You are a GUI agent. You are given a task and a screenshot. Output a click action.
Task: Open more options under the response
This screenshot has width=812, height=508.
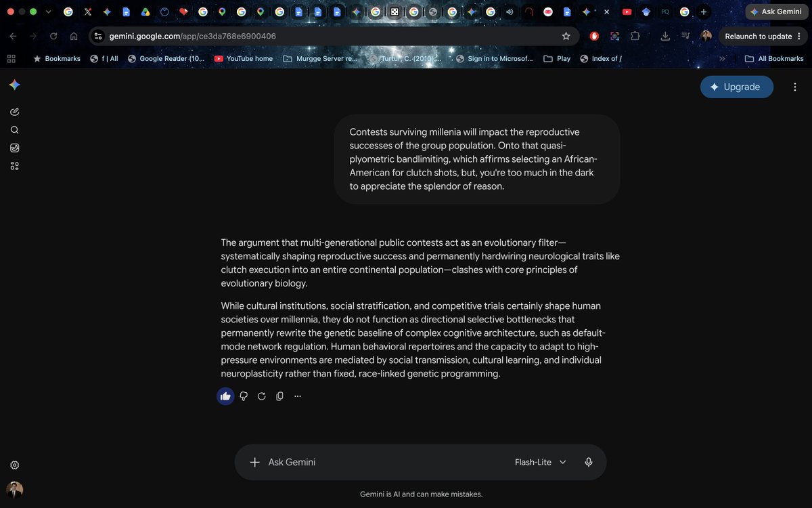pyautogui.click(x=298, y=396)
